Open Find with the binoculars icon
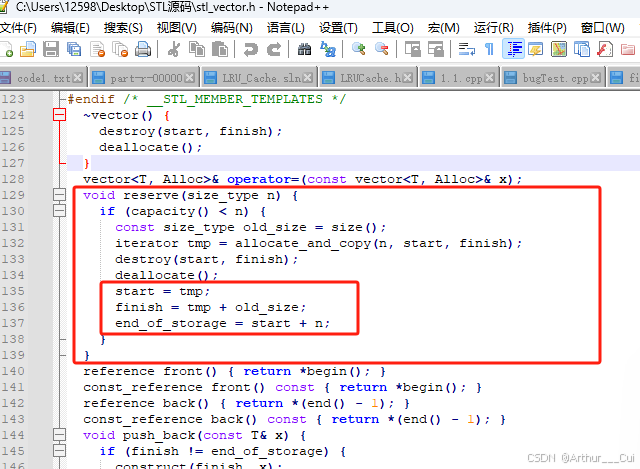This screenshot has height=469, width=640. [304, 49]
